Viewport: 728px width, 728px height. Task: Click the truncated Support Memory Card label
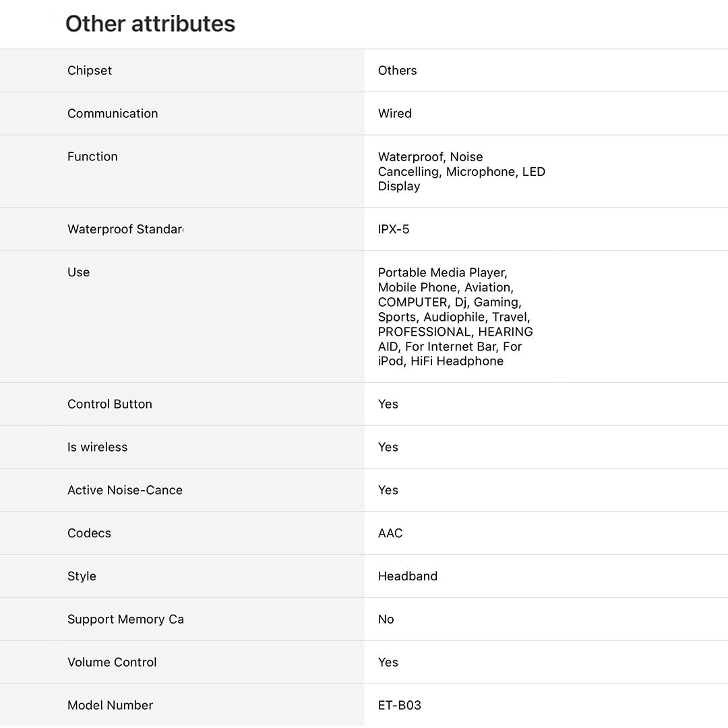pyautogui.click(x=125, y=619)
